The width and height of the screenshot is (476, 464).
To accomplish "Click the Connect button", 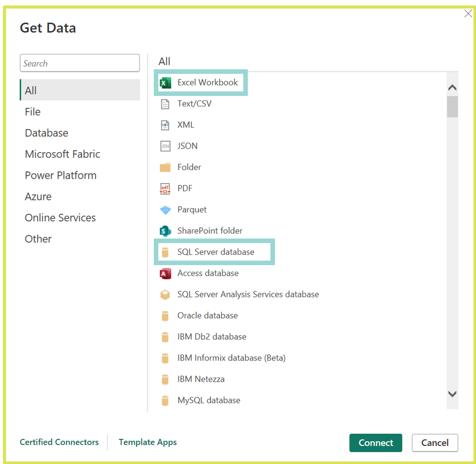I will (x=376, y=443).
